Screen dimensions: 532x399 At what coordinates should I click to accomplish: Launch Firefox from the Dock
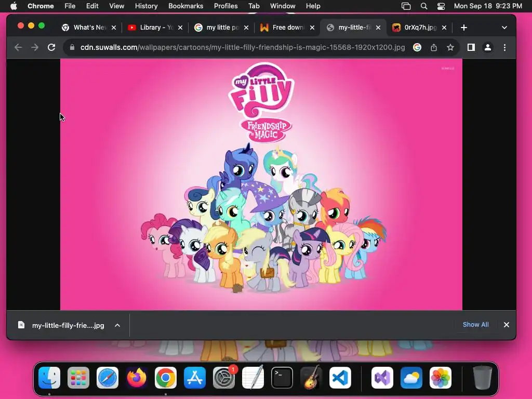(x=137, y=378)
